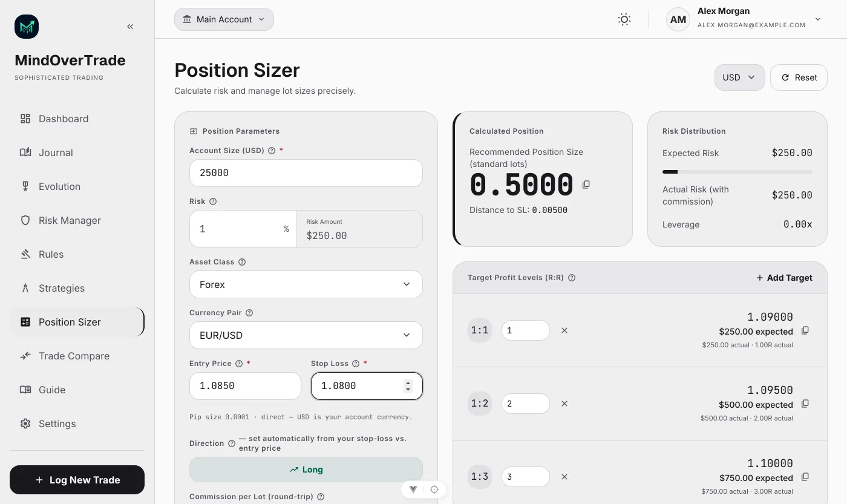This screenshot has height=504, width=847.
Task: Click the MindOverTrade logo icon
Action: click(27, 27)
